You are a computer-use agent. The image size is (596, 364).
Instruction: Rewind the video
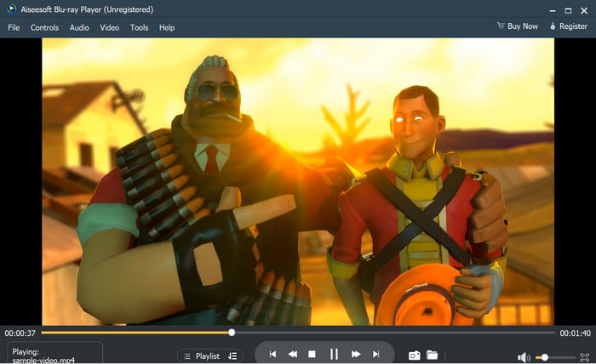[x=292, y=354]
